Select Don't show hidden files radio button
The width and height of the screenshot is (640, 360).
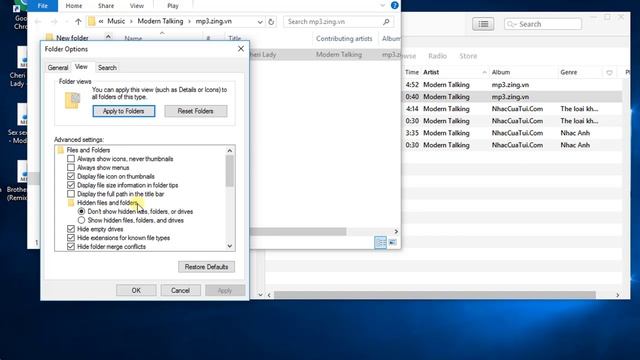click(x=81, y=211)
